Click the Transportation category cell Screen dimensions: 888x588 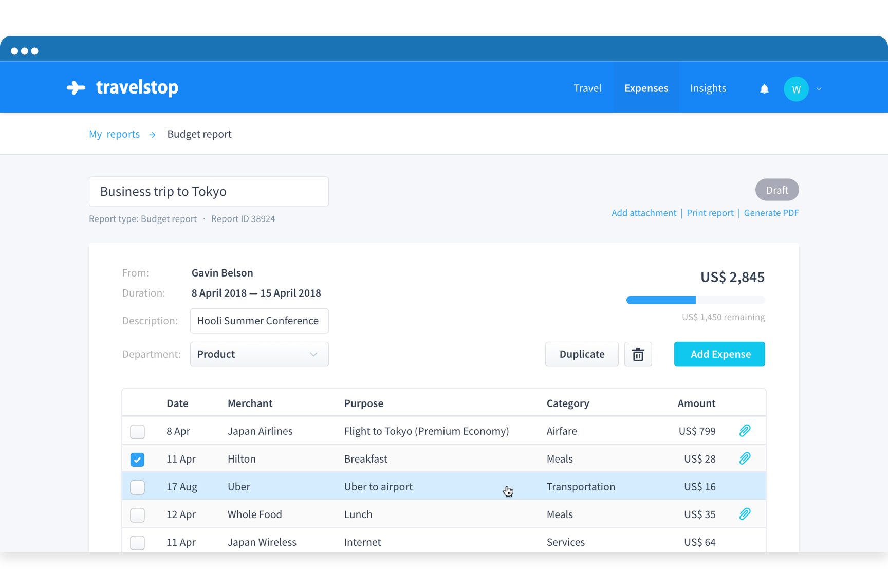click(x=581, y=487)
